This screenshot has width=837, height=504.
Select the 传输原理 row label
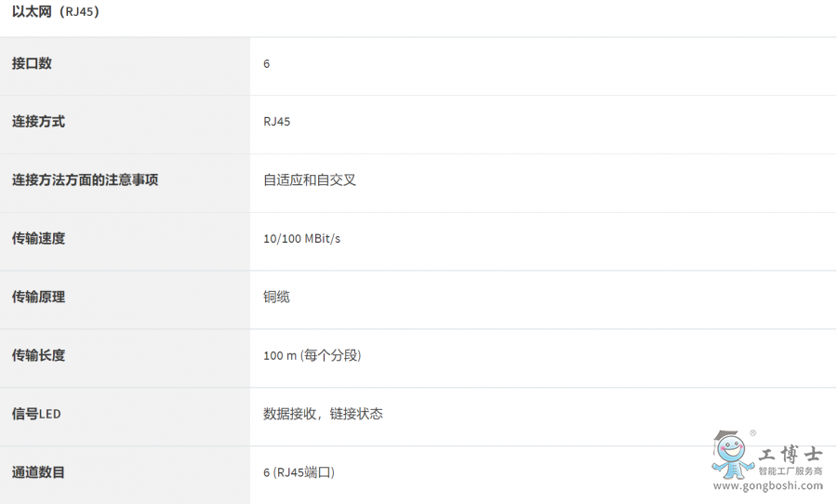(38, 297)
